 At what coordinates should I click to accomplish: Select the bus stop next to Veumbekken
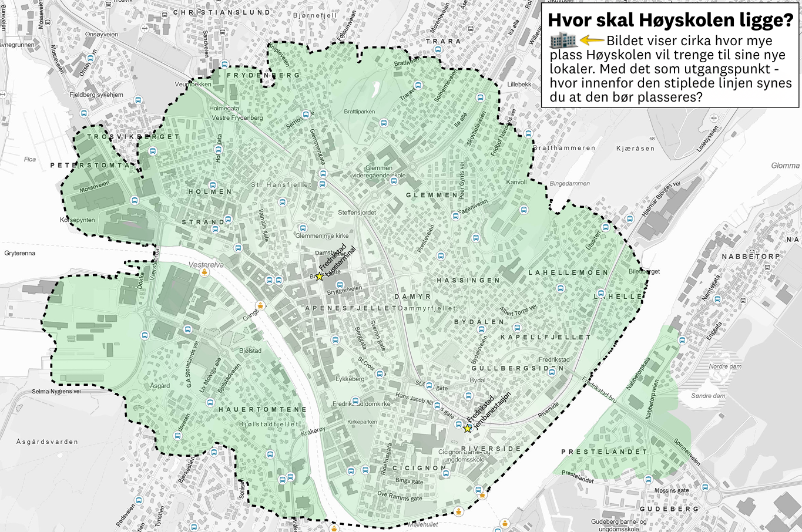pos(224,65)
